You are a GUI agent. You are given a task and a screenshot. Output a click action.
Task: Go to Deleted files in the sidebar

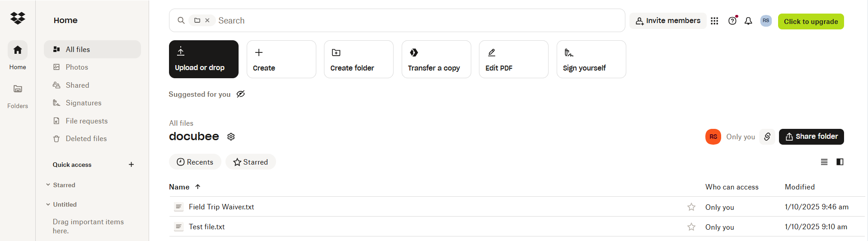(x=86, y=139)
